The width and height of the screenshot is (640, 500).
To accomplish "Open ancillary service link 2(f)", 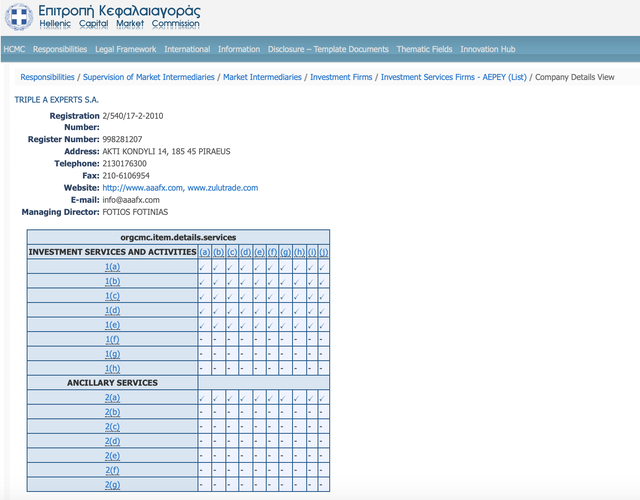I will tap(113, 471).
